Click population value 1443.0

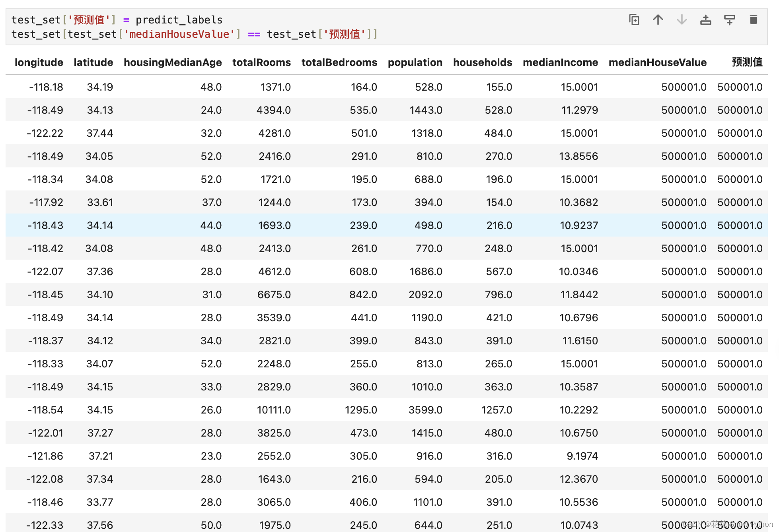click(x=426, y=110)
